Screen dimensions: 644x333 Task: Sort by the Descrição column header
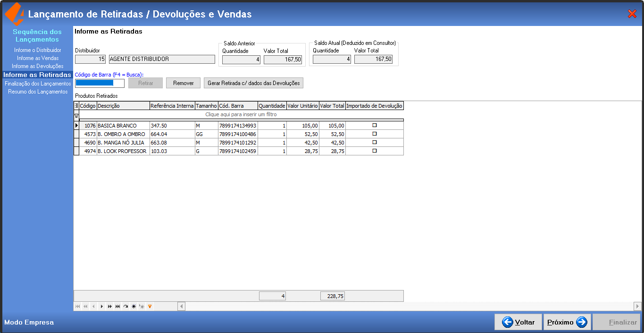pyautogui.click(x=123, y=106)
